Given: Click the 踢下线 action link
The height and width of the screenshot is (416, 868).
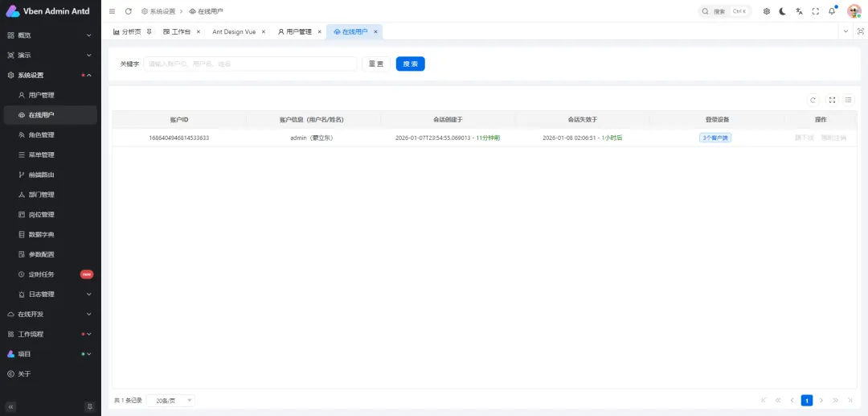Looking at the screenshot, I should tap(805, 138).
